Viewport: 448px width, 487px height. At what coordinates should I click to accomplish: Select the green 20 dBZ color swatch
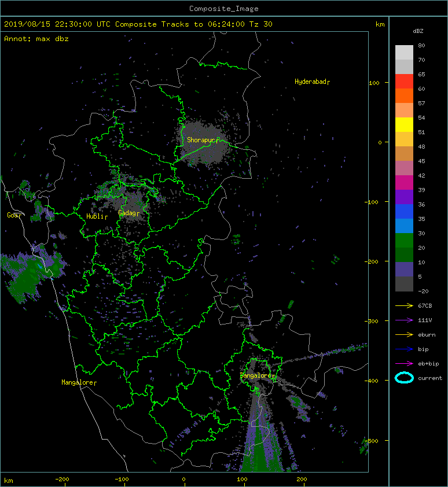coord(404,240)
